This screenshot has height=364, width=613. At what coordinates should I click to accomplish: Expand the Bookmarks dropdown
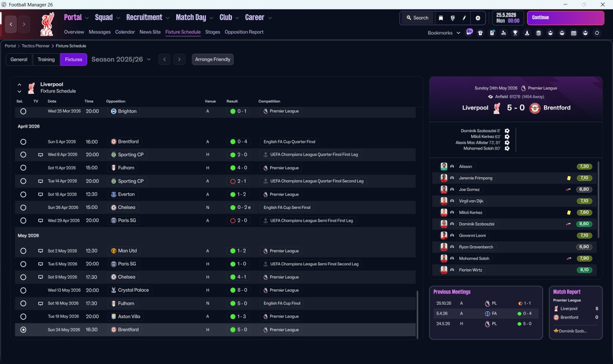click(x=444, y=33)
